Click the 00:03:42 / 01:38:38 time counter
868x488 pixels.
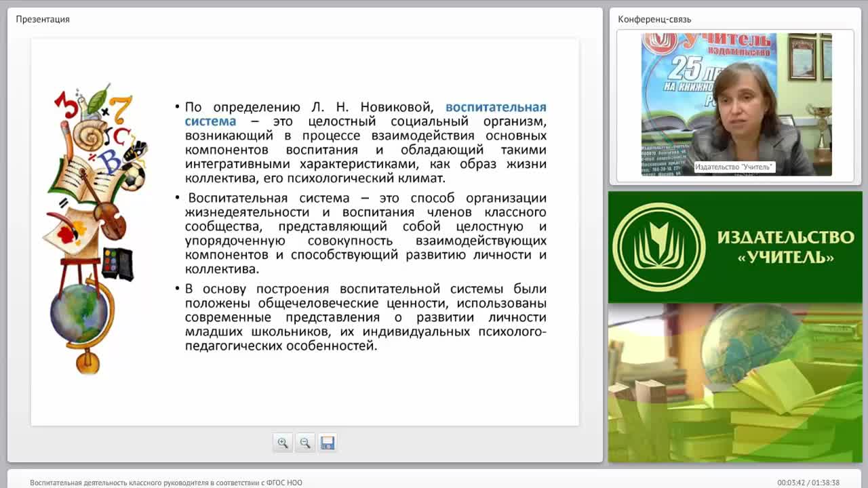[x=808, y=483]
